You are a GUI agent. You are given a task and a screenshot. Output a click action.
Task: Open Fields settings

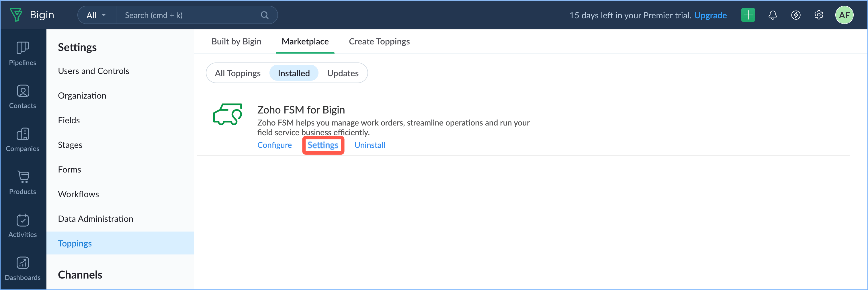[x=69, y=120]
